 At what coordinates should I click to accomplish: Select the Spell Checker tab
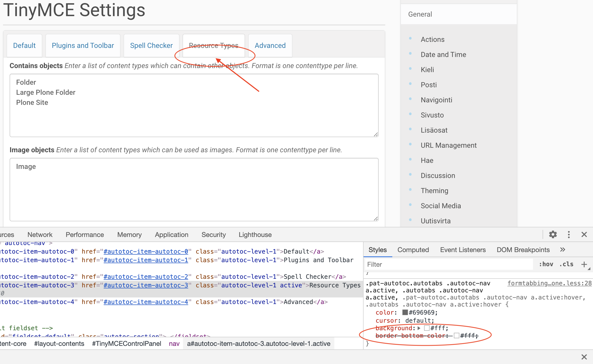point(151,45)
